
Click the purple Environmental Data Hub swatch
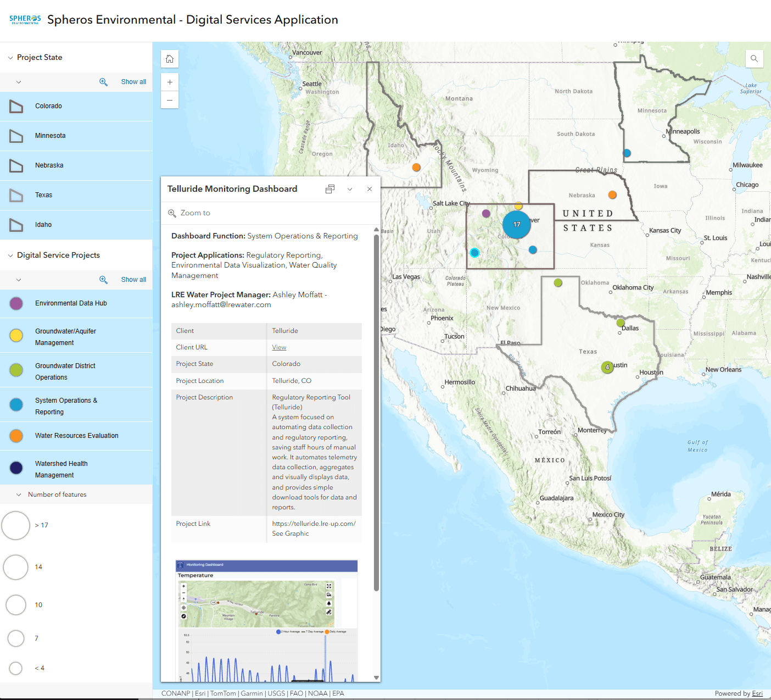(16, 303)
